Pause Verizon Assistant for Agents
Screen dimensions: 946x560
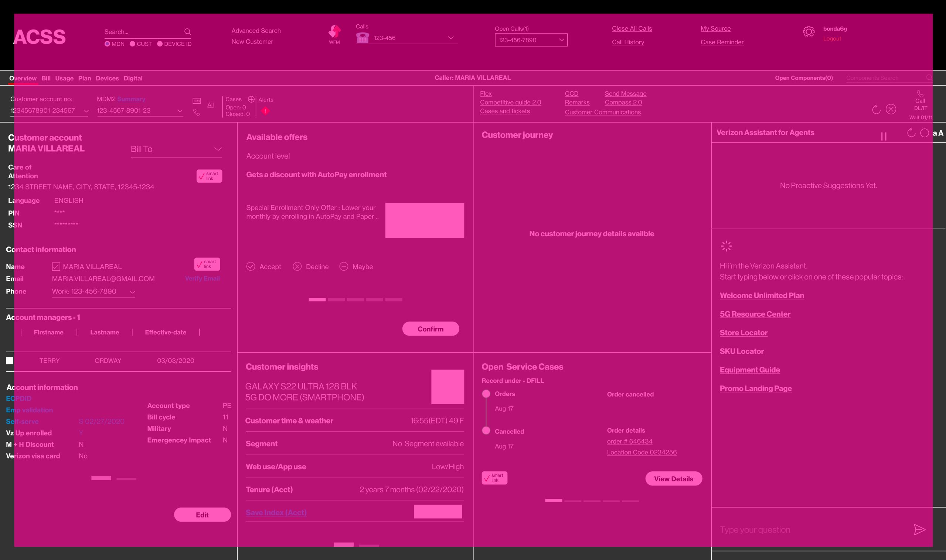coord(884,136)
